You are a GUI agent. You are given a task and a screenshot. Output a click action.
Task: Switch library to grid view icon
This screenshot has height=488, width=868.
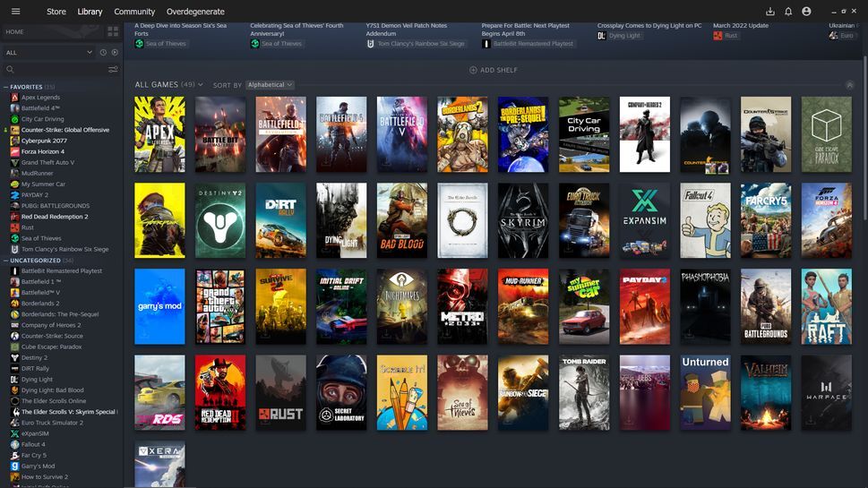point(113,31)
